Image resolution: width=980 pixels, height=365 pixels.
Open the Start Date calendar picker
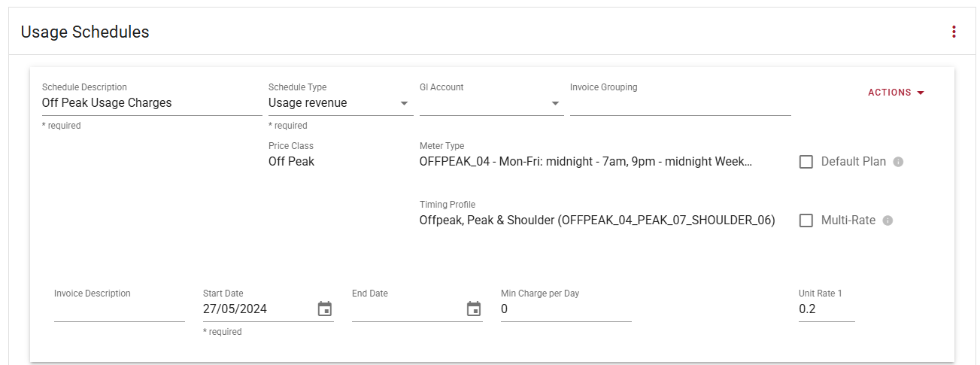point(324,309)
